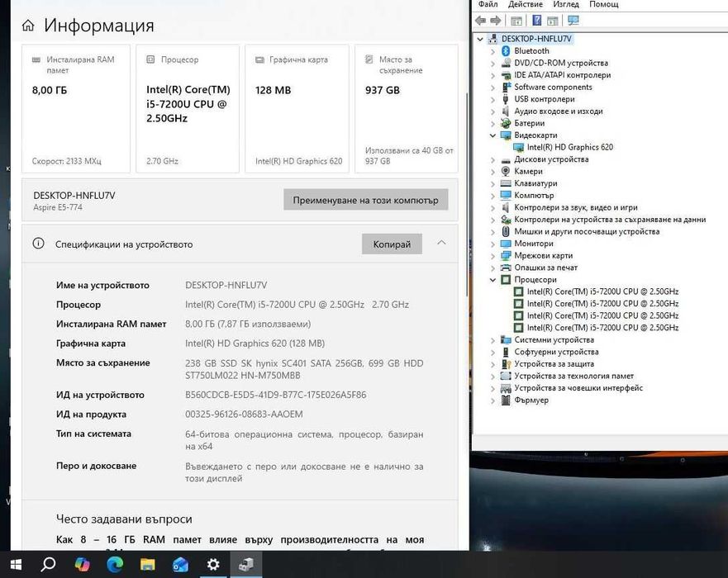Select the USB контролери icon
The height and width of the screenshot is (578, 728).
506,99
